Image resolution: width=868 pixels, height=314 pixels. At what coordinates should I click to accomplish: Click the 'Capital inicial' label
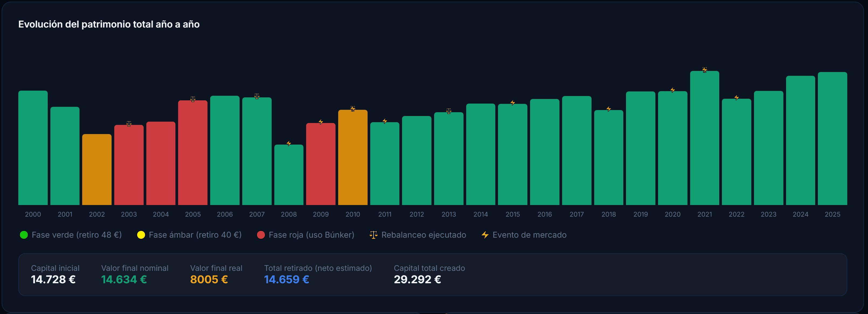(x=55, y=268)
